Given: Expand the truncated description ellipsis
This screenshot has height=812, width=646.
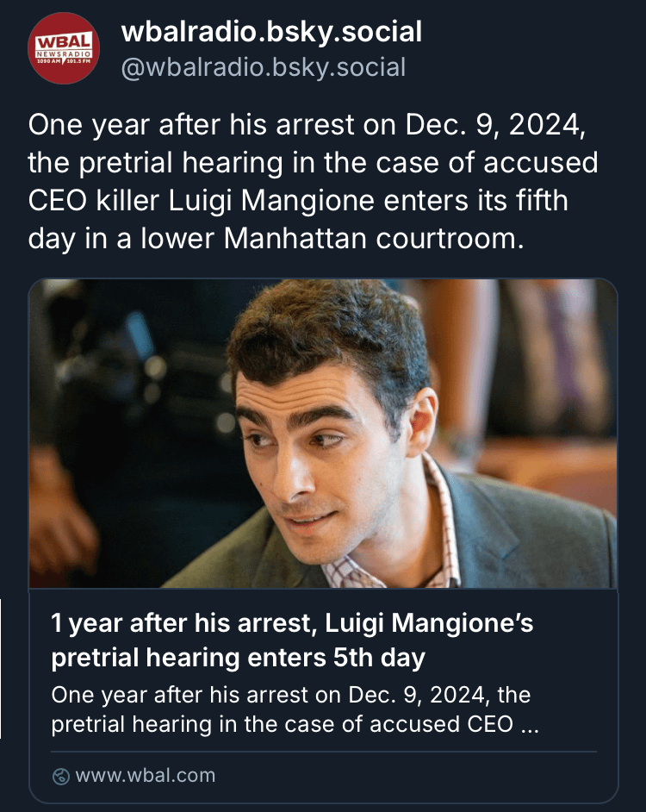Looking at the screenshot, I should pos(531,724).
